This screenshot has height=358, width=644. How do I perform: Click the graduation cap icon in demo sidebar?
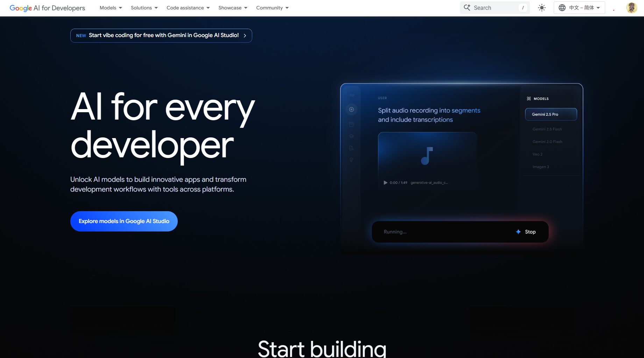click(352, 136)
